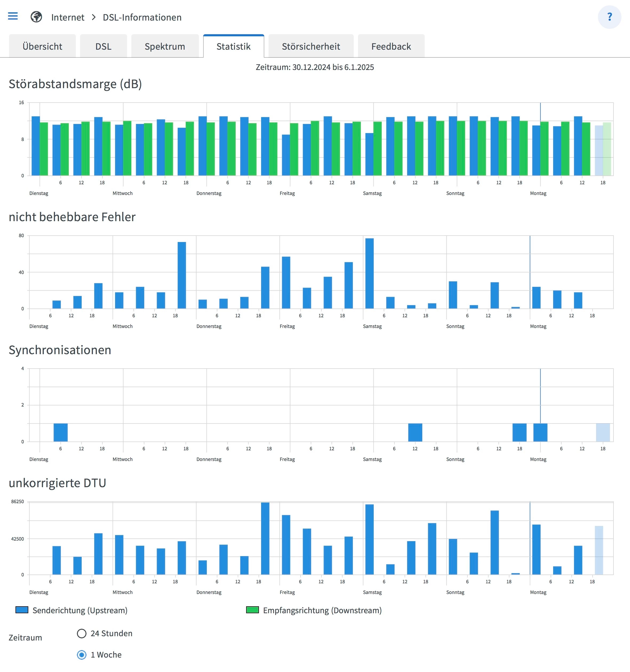
Task: Click the Dienstag Synchronisationen bar
Action: coord(61,432)
